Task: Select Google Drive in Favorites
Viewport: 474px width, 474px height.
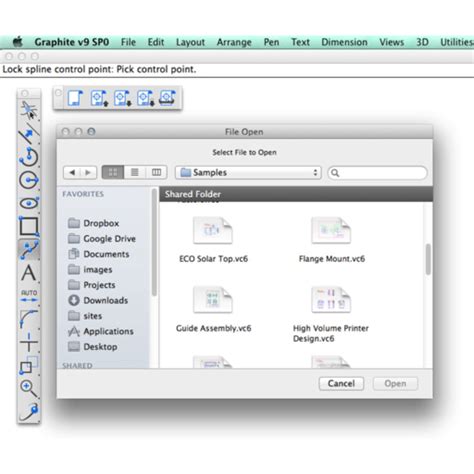Action: [102, 239]
